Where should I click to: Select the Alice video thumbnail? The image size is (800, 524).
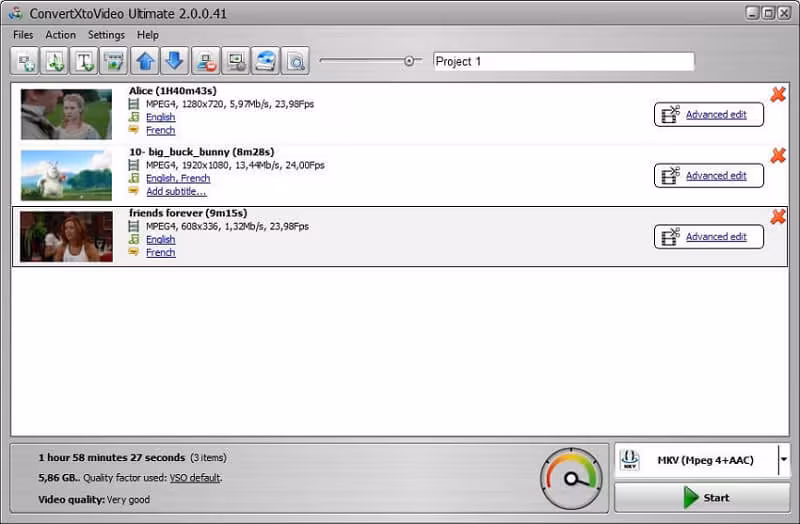pos(66,114)
